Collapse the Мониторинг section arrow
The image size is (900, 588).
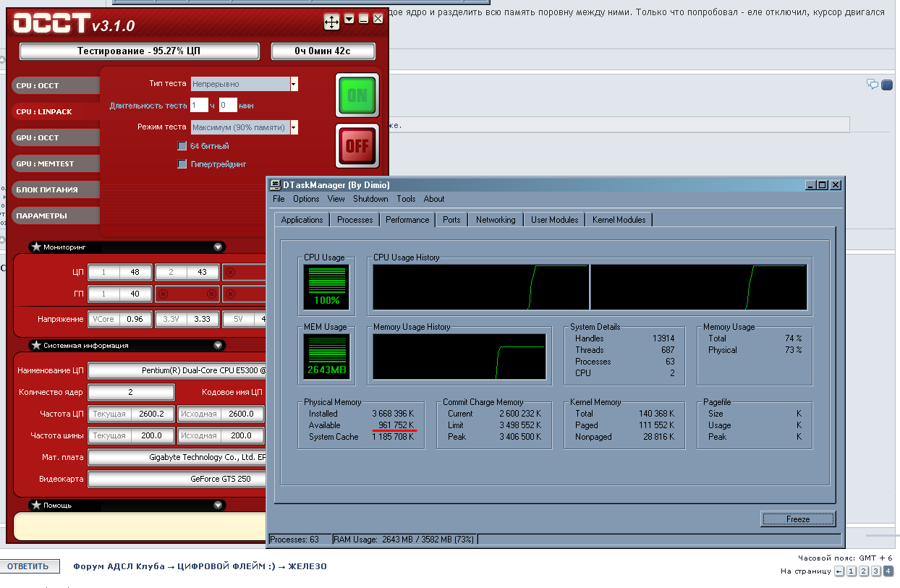click(218, 247)
